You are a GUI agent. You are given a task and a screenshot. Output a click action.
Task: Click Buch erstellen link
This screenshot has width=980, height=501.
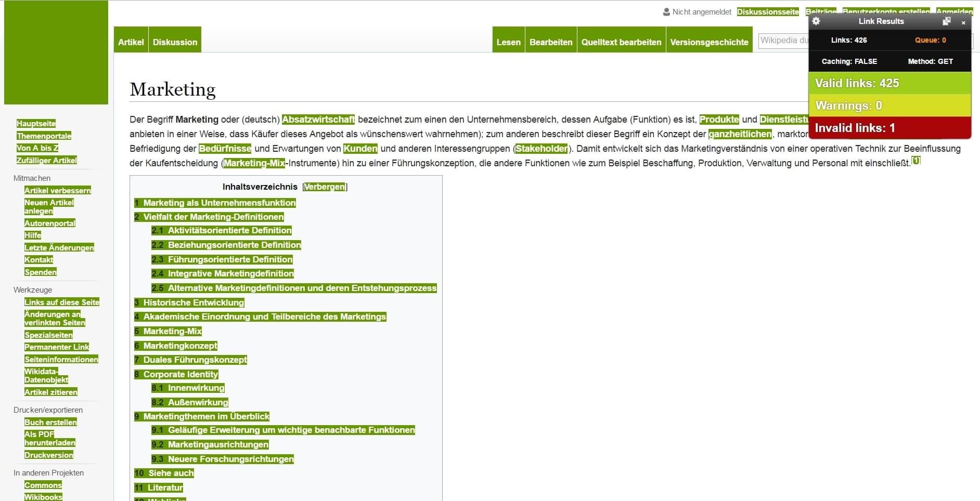[x=50, y=423]
